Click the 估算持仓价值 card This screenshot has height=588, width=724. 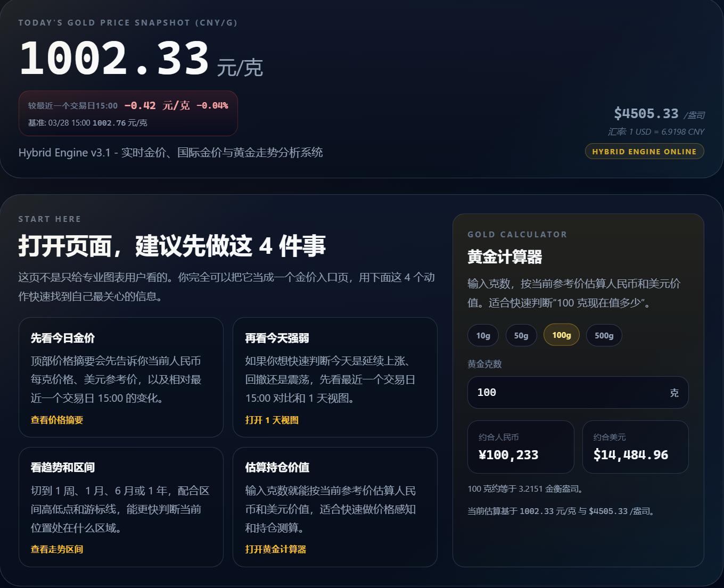tap(335, 507)
